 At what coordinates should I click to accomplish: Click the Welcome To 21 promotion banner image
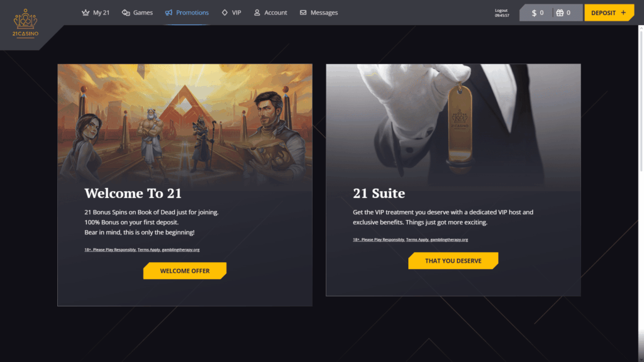[185, 123]
